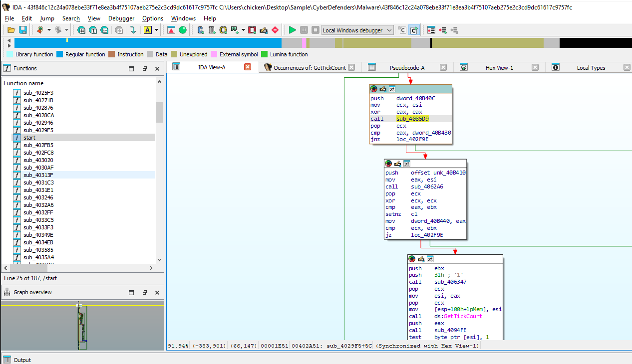Click the Functions list vertical scrollbar thumb
Screen dimensions: 632x364
coord(159,112)
